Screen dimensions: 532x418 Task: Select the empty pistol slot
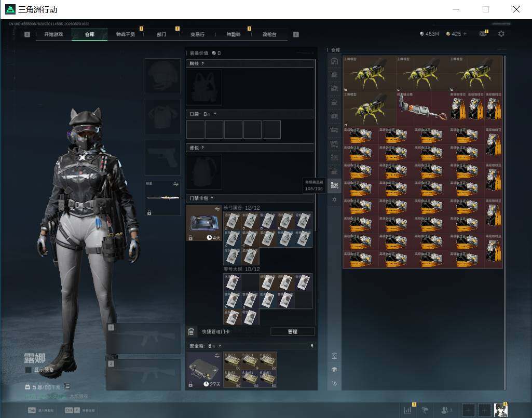[x=162, y=157]
